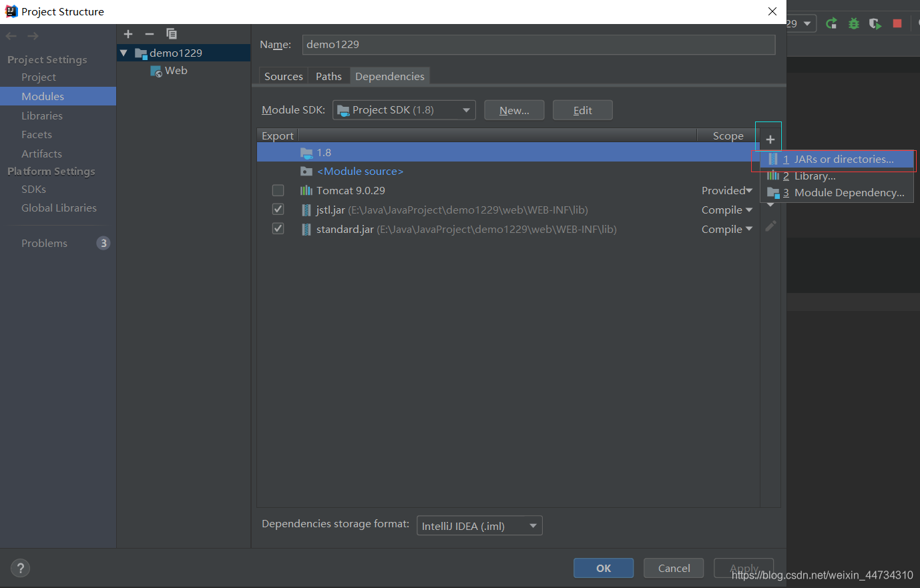The image size is (920, 588).
Task: Navigate forward with right arrow
Action: pos(33,36)
